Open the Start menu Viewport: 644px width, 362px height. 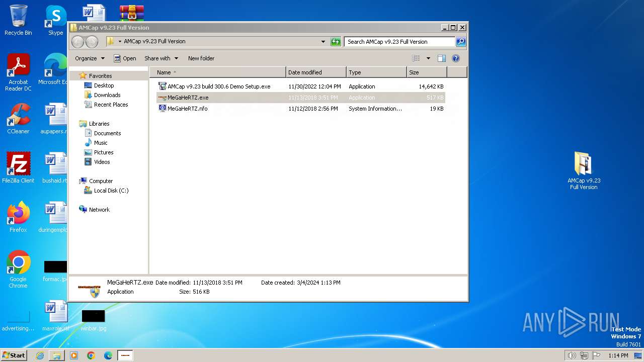(x=14, y=355)
